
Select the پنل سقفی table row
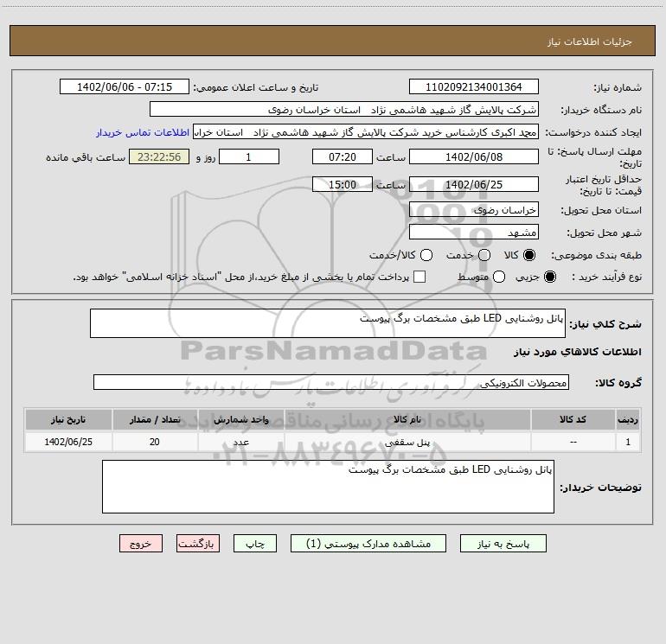tap(333, 442)
